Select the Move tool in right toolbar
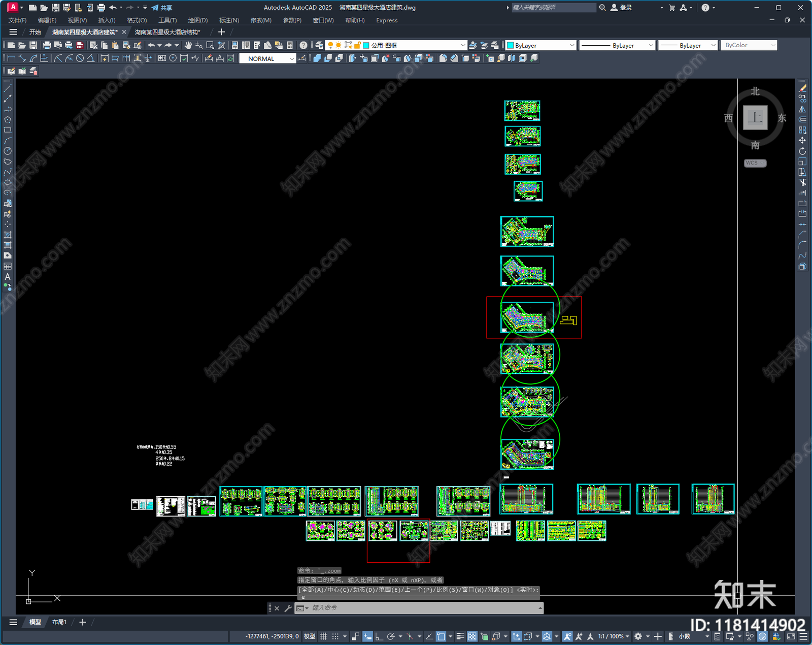 click(x=802, y=140)
